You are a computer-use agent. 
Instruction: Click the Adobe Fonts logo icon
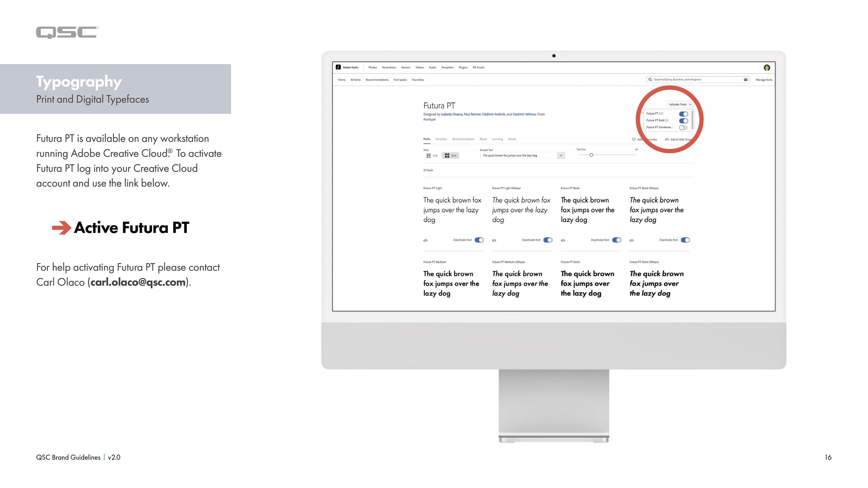pos(338,67)
